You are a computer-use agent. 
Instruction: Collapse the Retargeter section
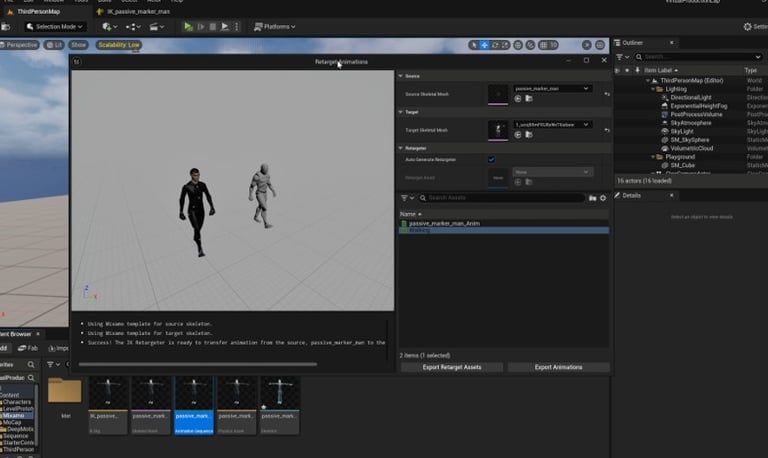[401, 148]
